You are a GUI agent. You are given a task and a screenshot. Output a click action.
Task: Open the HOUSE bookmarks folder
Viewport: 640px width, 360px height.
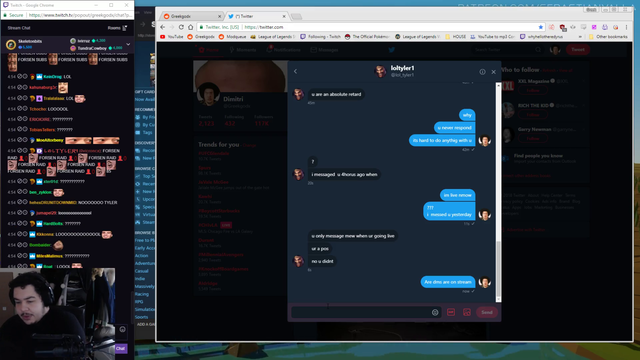tap(456, 37)
